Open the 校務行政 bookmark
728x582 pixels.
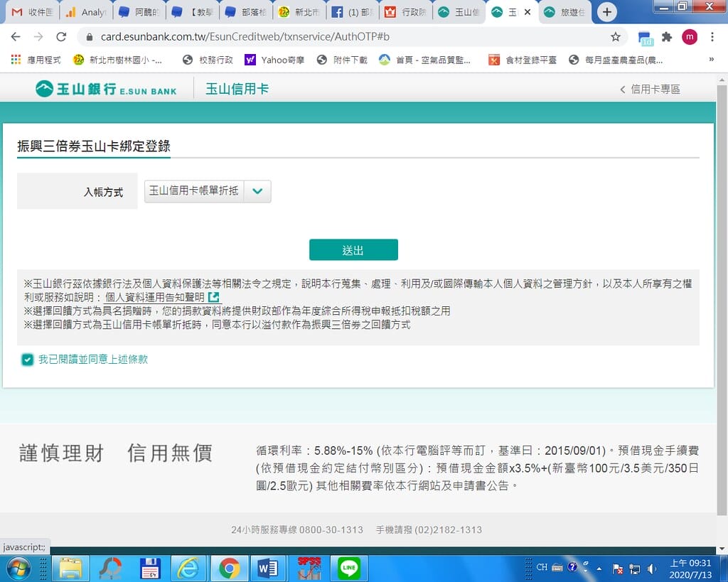pos(208,60)
